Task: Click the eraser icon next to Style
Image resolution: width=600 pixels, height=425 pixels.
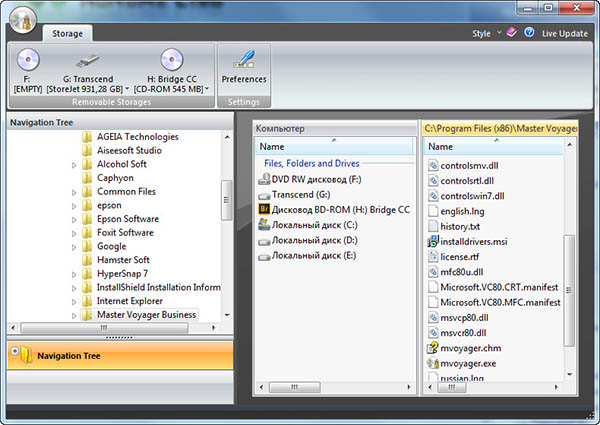Action: (x=511, y=33)
